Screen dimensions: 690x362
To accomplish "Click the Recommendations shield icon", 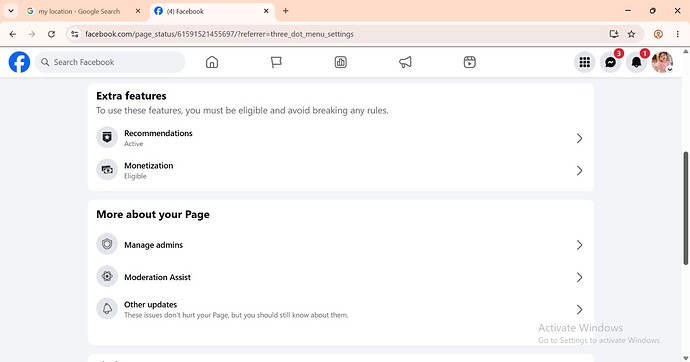I will [107, 138].
